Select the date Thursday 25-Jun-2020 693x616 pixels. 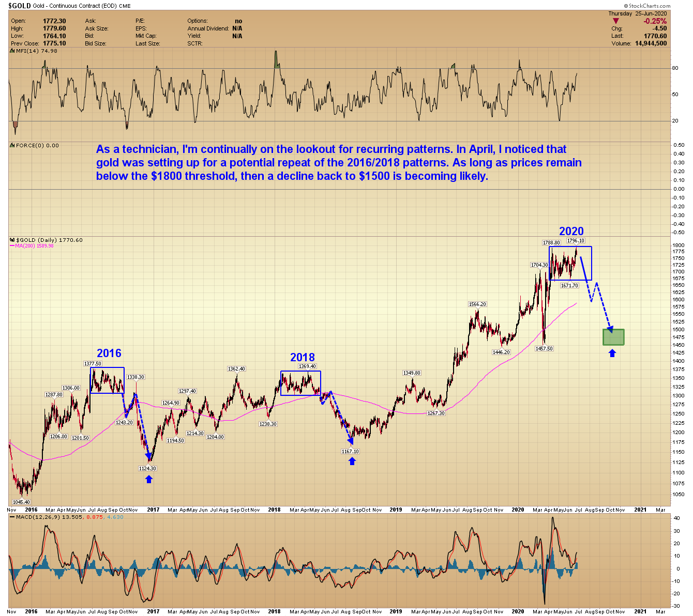click(x=639, y=13)
